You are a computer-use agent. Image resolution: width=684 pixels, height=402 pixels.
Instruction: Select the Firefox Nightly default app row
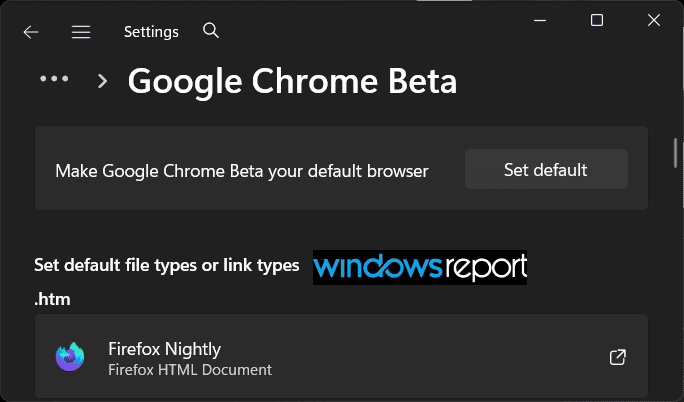point(341,356)
